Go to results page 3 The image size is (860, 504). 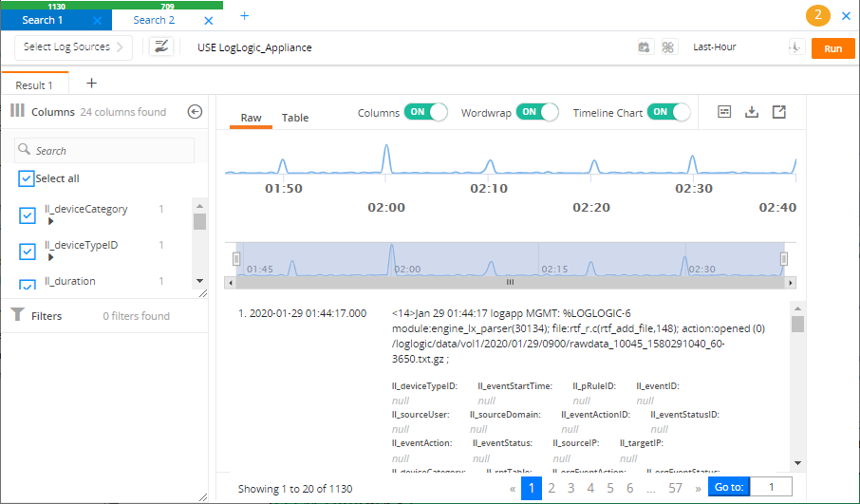tap(570, 488)
